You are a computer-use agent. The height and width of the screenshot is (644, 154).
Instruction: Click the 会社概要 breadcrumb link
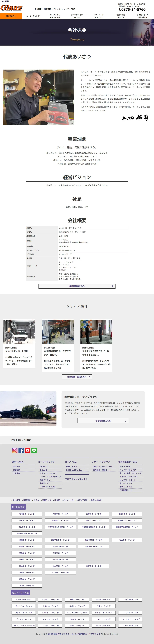tap(27, 440)
